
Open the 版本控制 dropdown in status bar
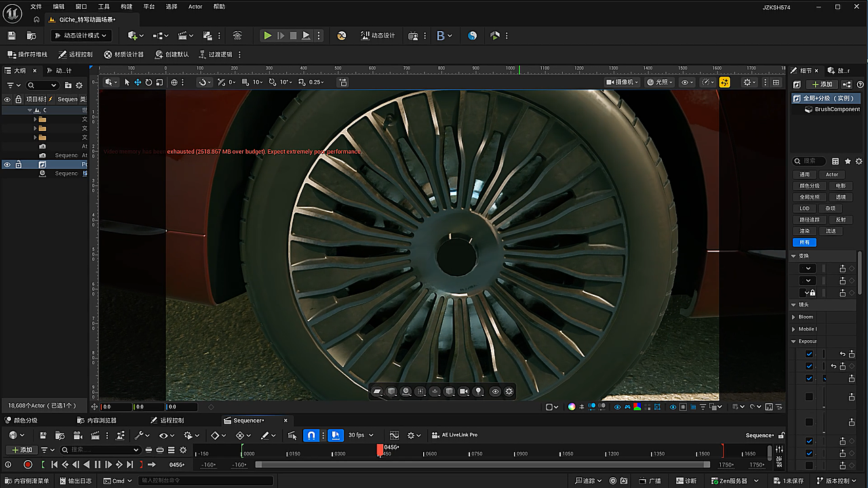[837, 481]
